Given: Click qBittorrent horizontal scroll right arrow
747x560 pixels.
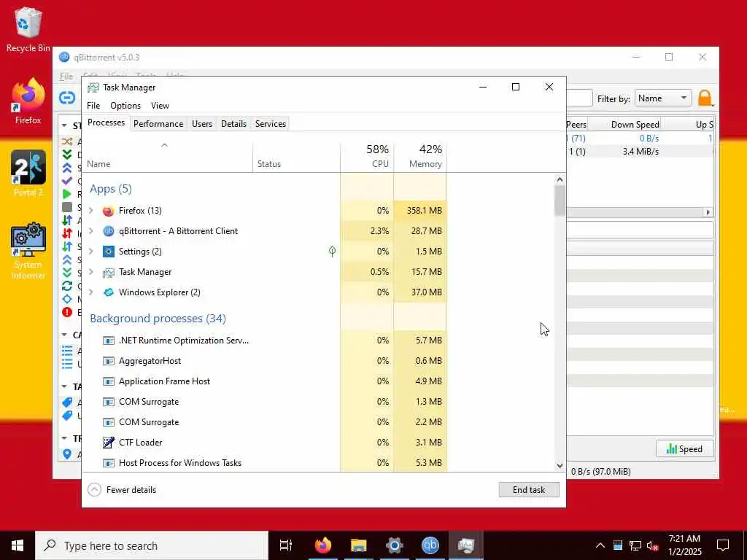Looking at the screenshot, I should click(x=708, y=212).
